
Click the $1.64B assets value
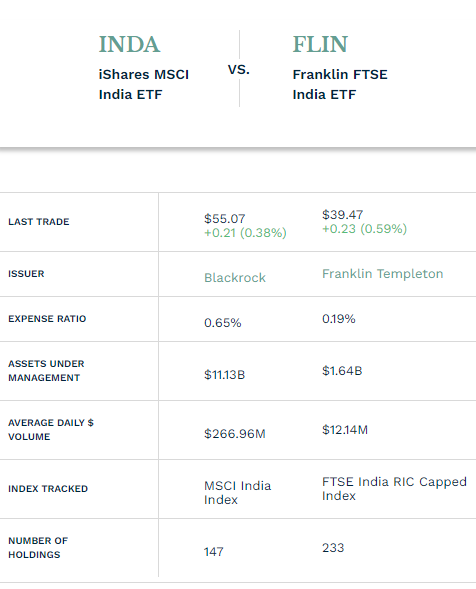point(342,371)
